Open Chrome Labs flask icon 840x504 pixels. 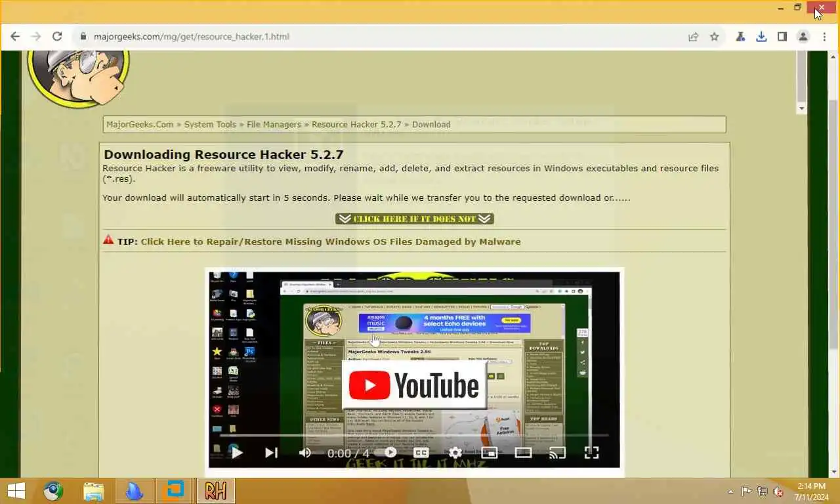740,37
